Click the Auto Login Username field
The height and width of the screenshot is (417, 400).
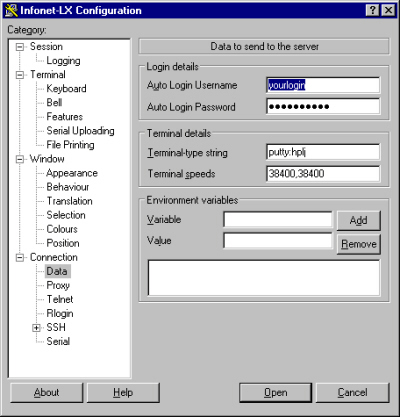tap(323, 85)
